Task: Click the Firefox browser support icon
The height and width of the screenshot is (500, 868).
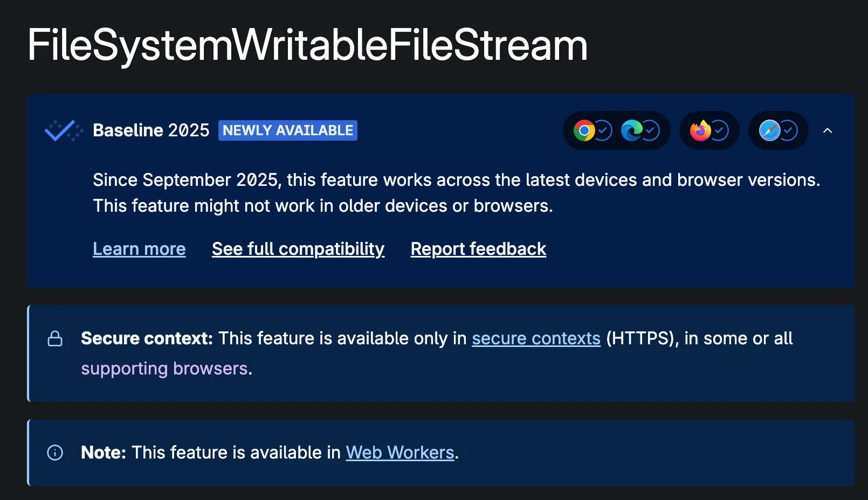Action: (700, 130)
